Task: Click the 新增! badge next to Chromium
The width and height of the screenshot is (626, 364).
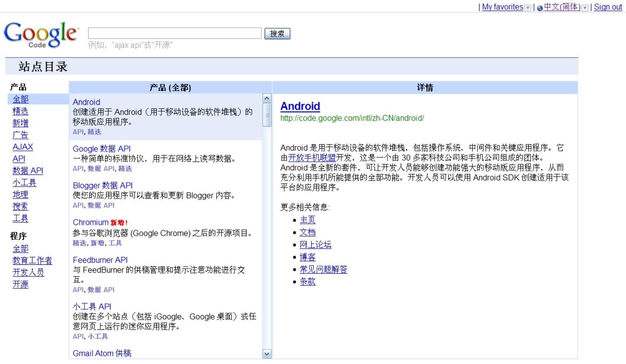Action: (x=119, y=223)
